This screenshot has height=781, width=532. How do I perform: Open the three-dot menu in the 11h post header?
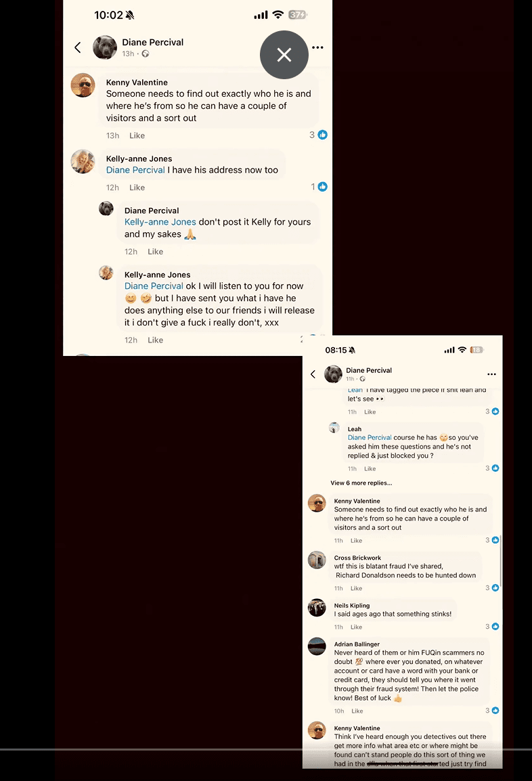(x=491, y=374)
